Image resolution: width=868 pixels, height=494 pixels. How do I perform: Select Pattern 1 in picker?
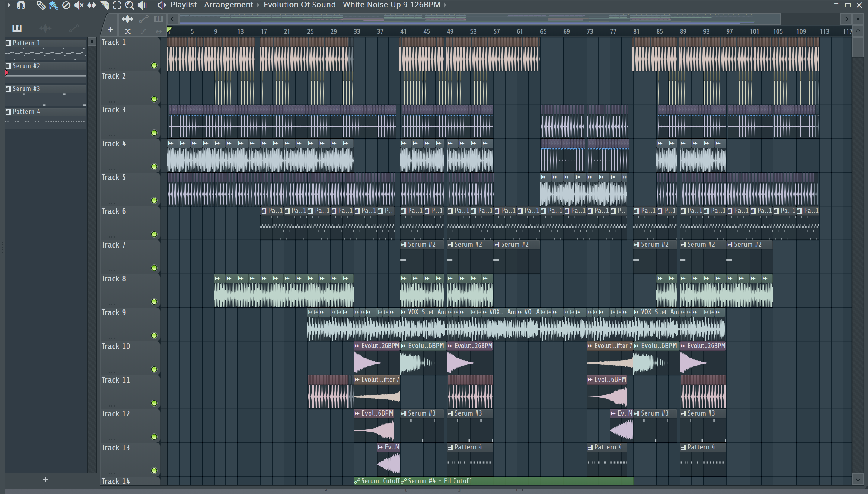[x=45, y=43]
